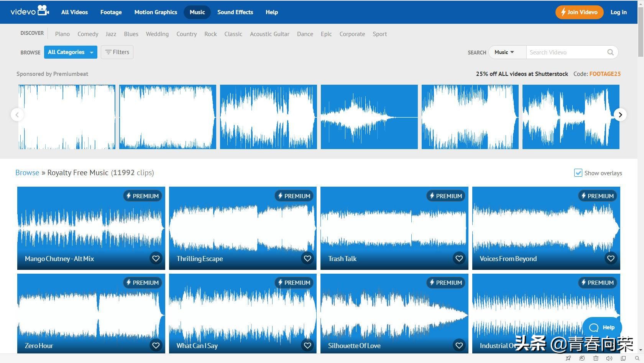Expand the Music search type dropdown
This screenshot has height=363, width=644.
coord(504,52)
